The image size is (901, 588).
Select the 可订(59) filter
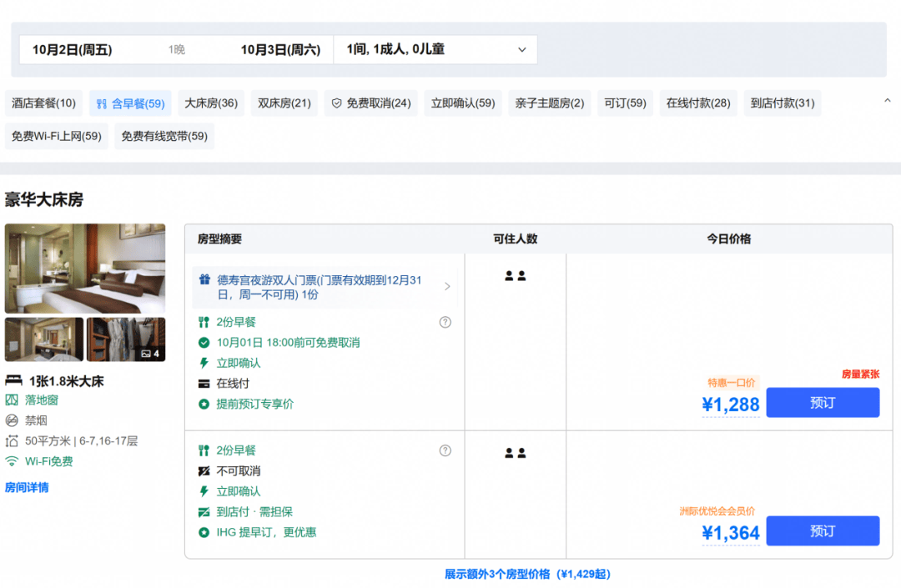[625, 103]
